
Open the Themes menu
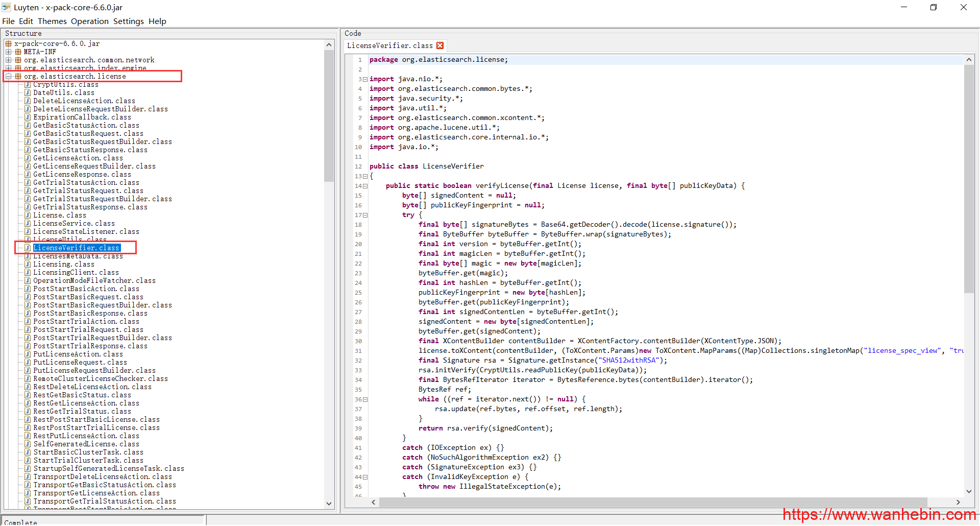pos(52,21)
